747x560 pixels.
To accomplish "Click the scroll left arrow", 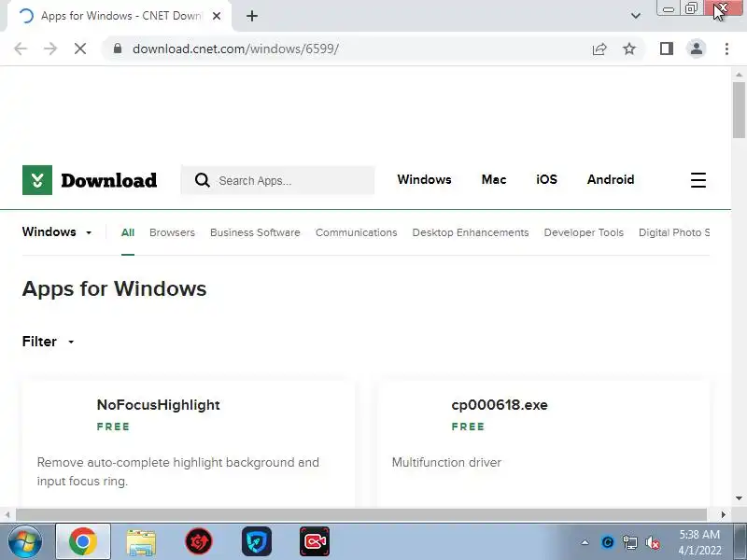I will pyautogui.click(x=7, y=515).
